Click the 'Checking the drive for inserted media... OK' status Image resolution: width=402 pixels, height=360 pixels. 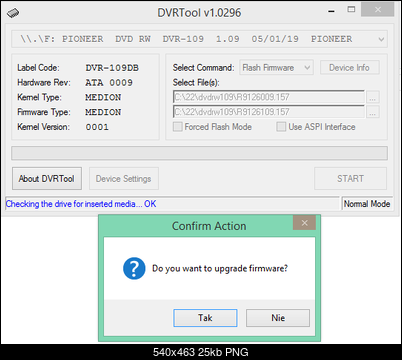pos(81,204)
